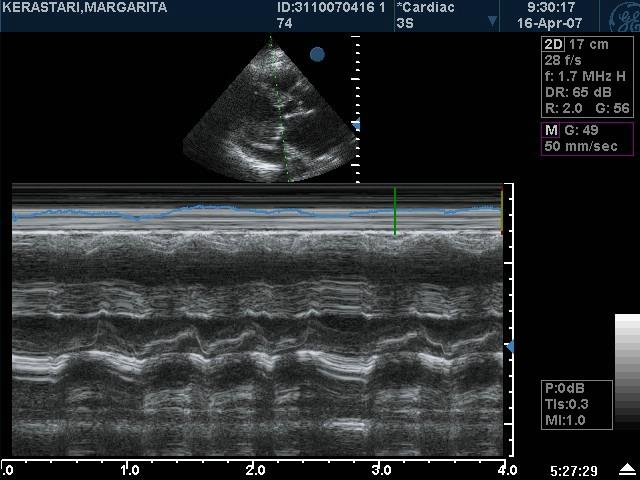Click the grayscale bar on the right
The width and height of the screenshot is (640, 480).
tap(627, 371)
